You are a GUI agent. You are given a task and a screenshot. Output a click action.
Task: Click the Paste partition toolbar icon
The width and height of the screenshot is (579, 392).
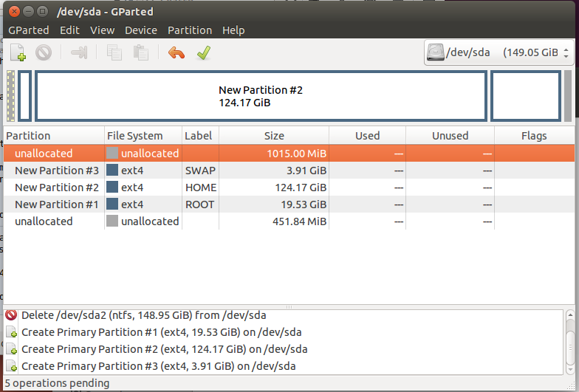140,52
